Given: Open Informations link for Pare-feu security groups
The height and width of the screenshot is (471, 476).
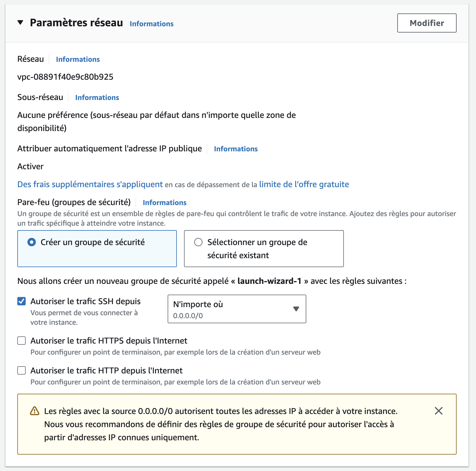Looking at the screenshot, I should pyautogui.click(x=165, y=203).
